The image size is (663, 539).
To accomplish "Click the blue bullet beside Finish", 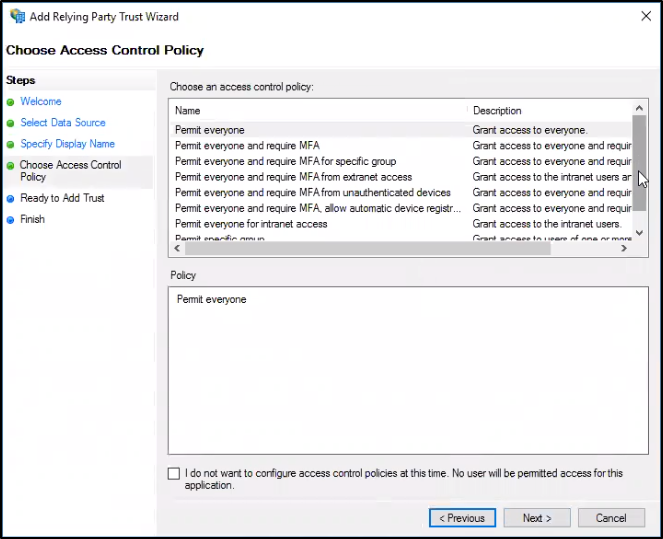I will [x=11, y=220].
